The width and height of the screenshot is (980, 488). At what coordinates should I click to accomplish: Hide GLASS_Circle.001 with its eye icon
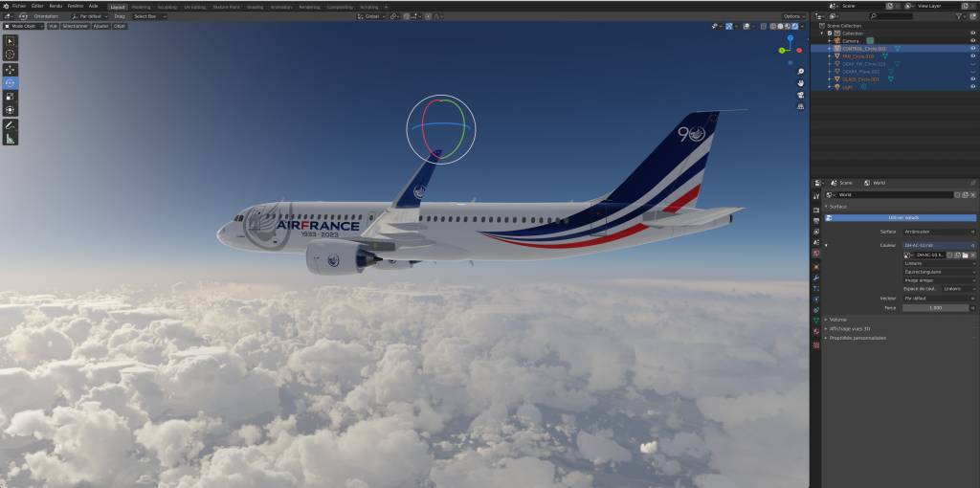point(972,79)
